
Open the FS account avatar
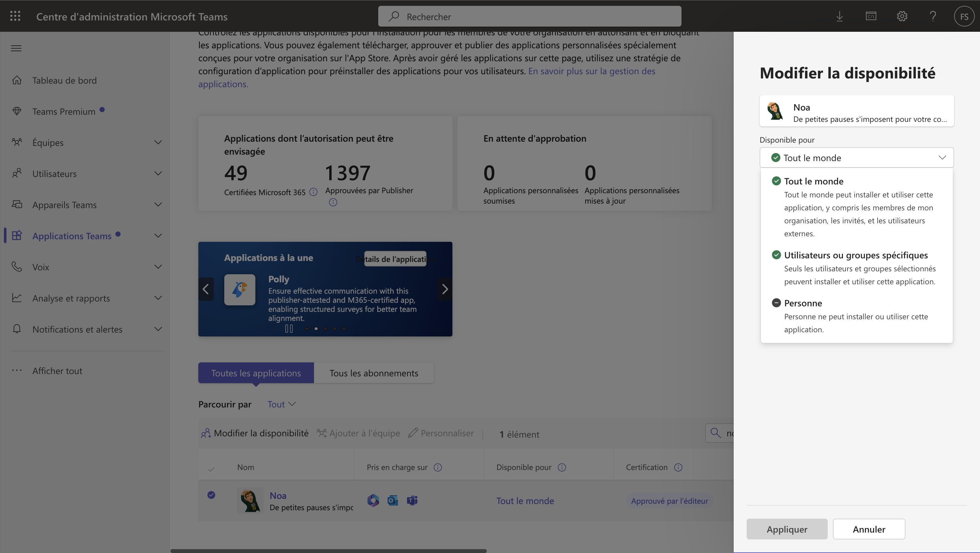[x=964, y=16]
